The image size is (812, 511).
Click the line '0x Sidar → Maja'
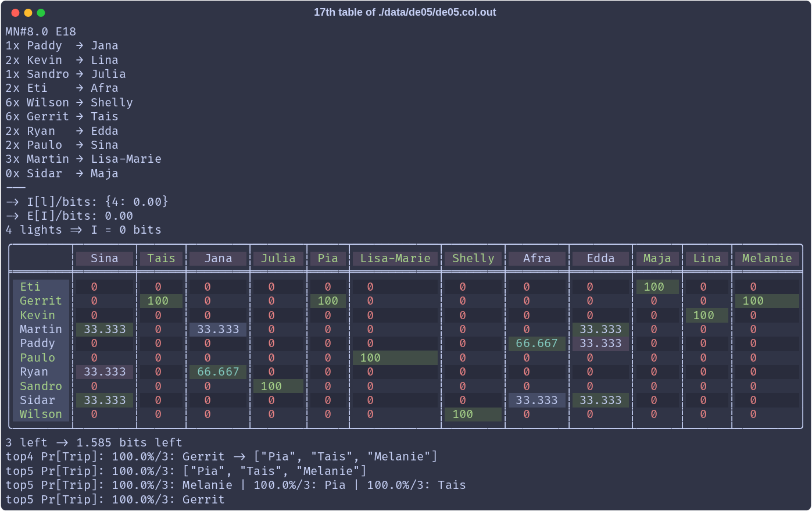(62, 173)
